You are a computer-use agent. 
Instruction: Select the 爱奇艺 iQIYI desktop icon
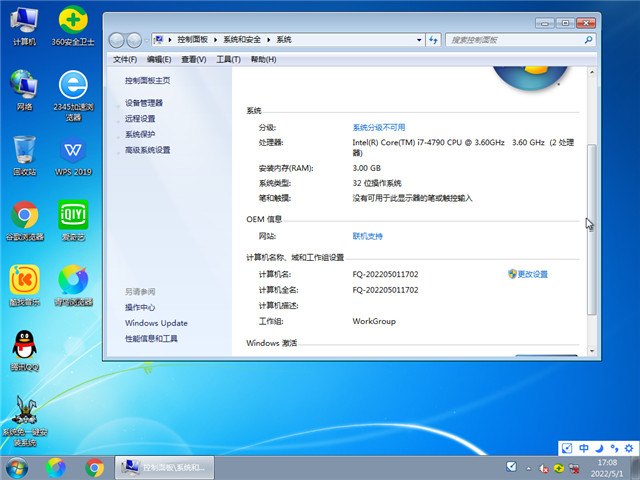click(x=73, y=220)
